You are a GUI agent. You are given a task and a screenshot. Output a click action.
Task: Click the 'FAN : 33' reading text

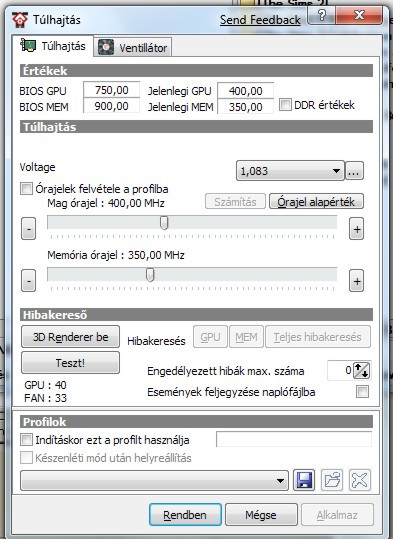pyautogui.click(x=45, y=398)
